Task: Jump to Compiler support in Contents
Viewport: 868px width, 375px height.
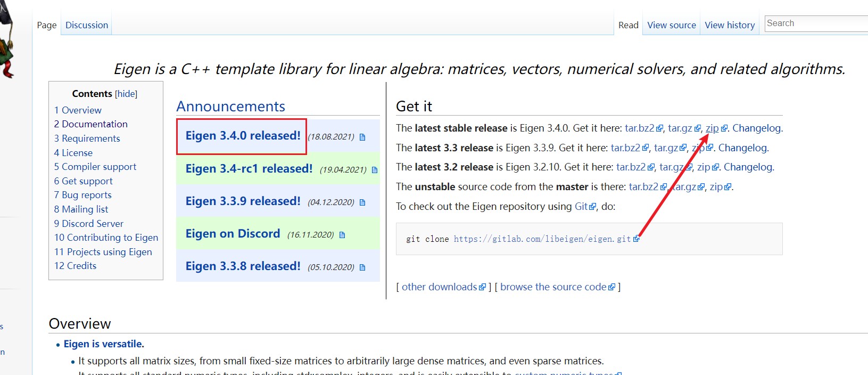Action: pos(95,167)
